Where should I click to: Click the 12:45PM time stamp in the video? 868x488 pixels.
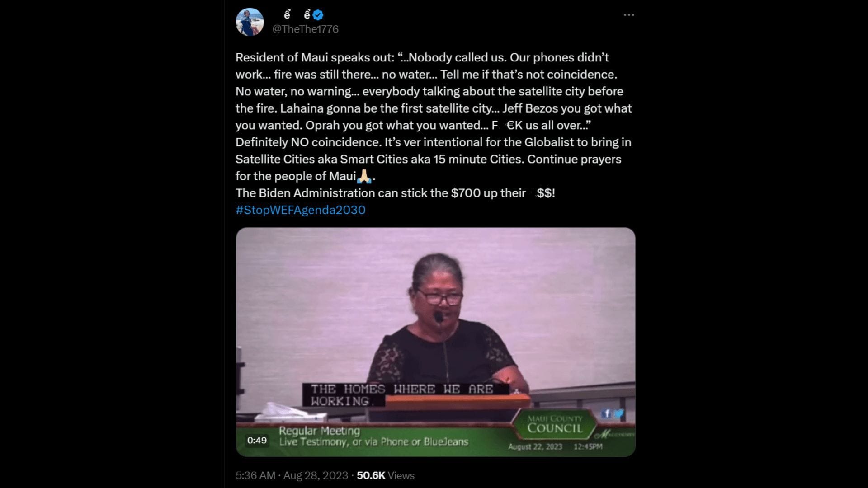[588, 446]
